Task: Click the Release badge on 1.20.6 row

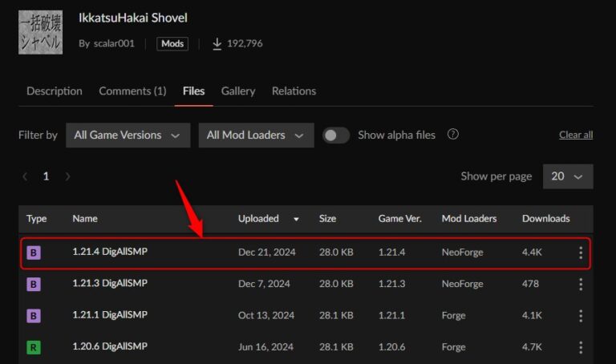Action: [x=34, y=347]
